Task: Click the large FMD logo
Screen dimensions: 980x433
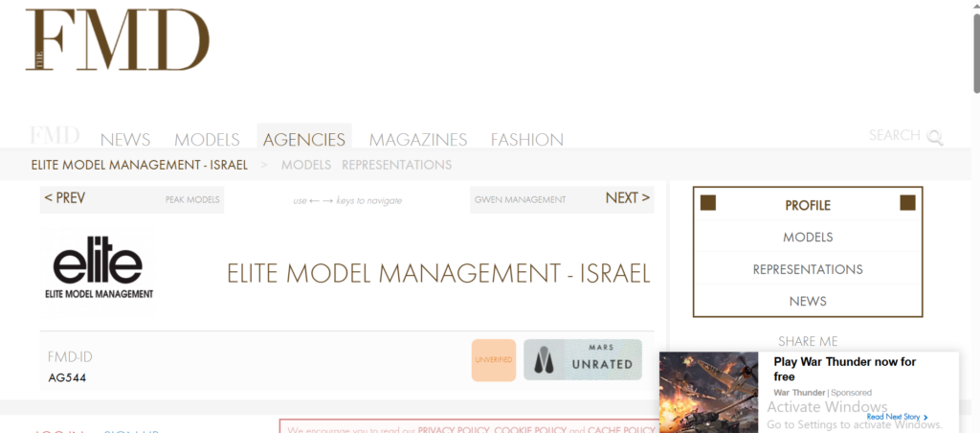Action: [x=117, y=40]
